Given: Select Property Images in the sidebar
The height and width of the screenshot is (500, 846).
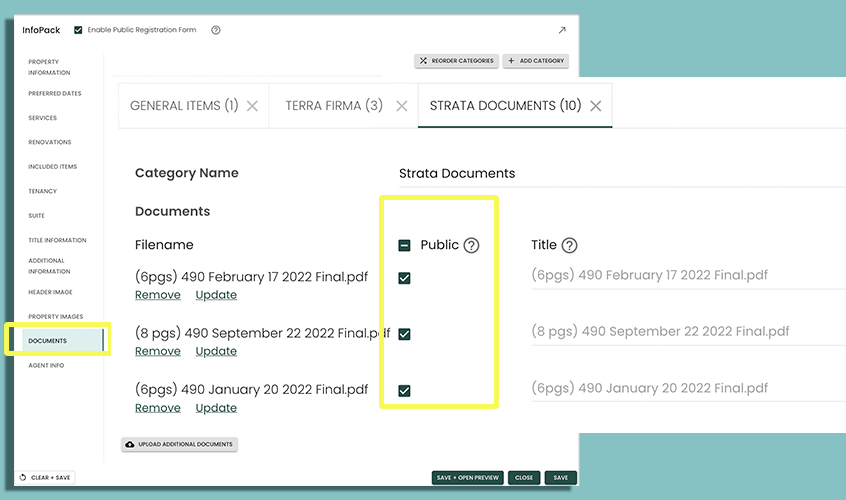Looking at the screenshot, I should (55, 317).
